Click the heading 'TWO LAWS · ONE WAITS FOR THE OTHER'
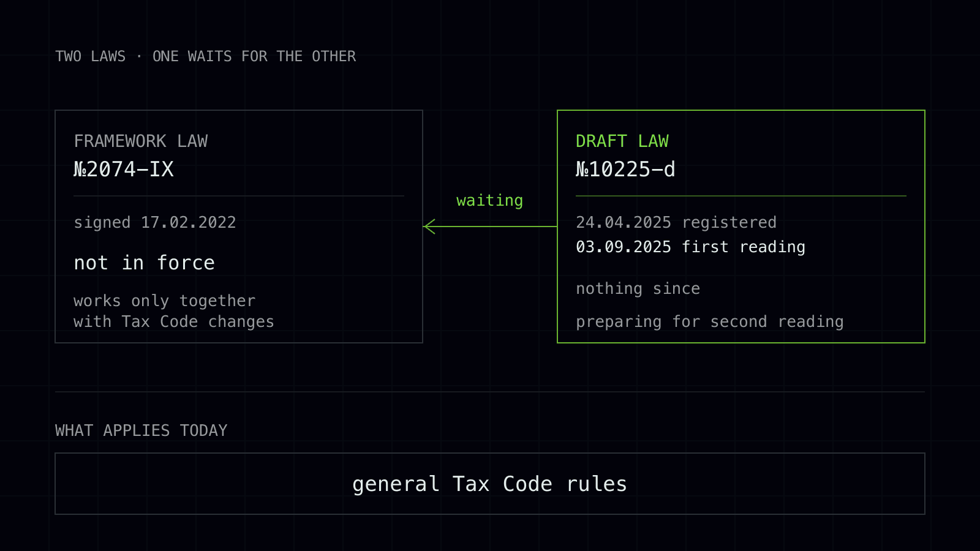Viewport: 980px width, 551px height. coord(205,56)
